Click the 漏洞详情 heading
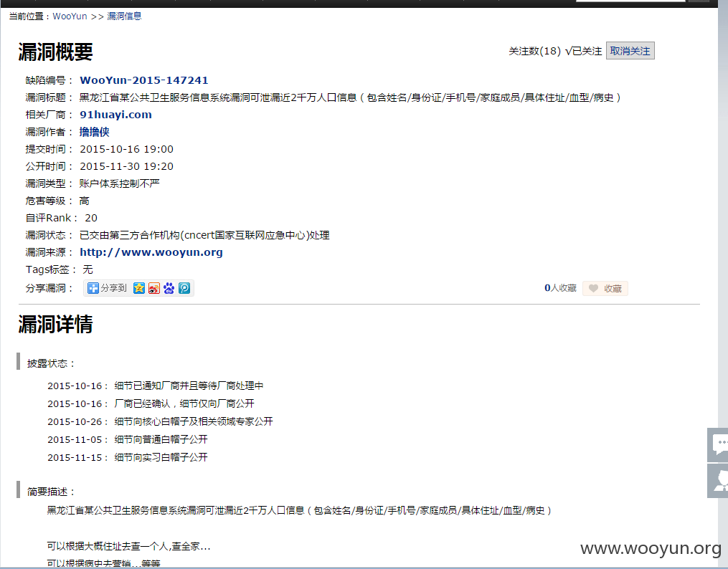This screenshot has width=728, height=569. 56,324
